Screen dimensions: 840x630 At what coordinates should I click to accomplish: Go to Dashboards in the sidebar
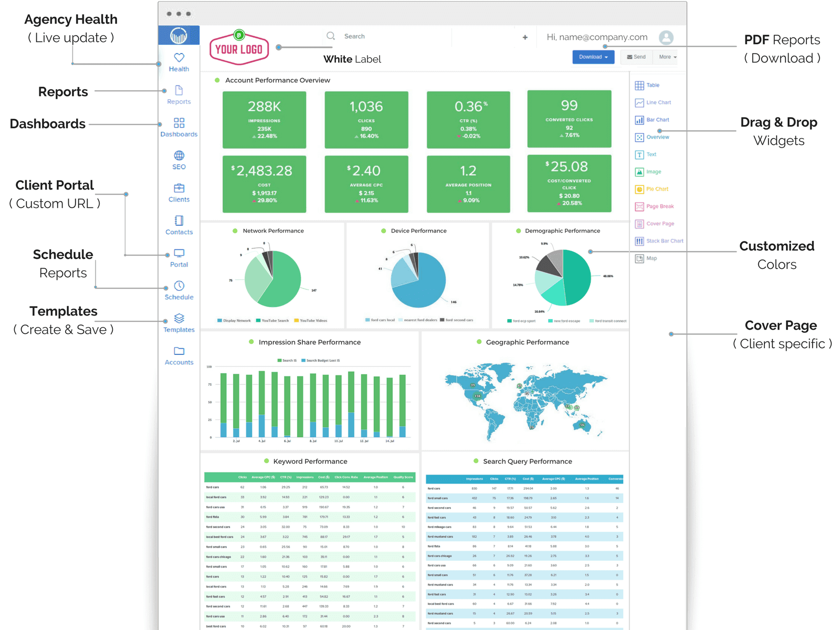point(179,128)
